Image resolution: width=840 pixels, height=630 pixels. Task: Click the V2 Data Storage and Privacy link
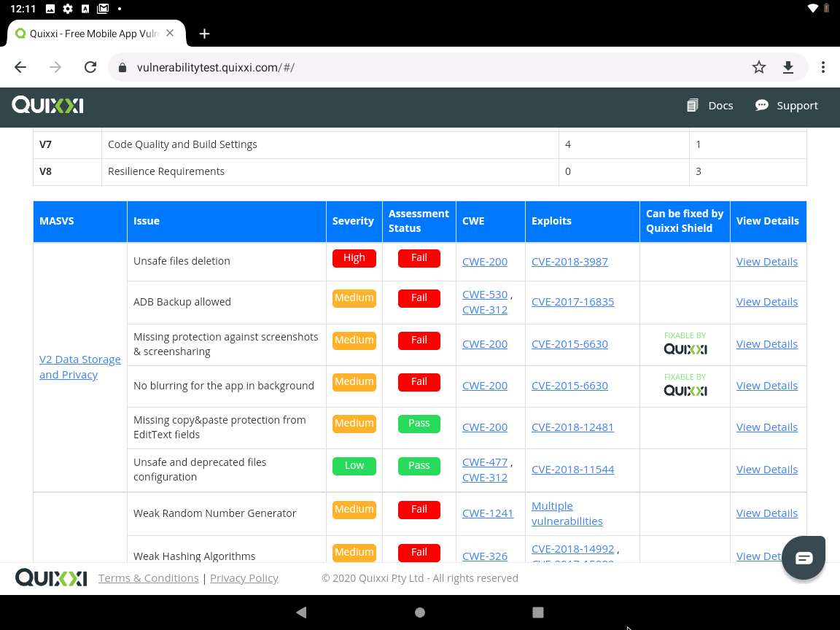pyautogui.click(x=80, y=366)
